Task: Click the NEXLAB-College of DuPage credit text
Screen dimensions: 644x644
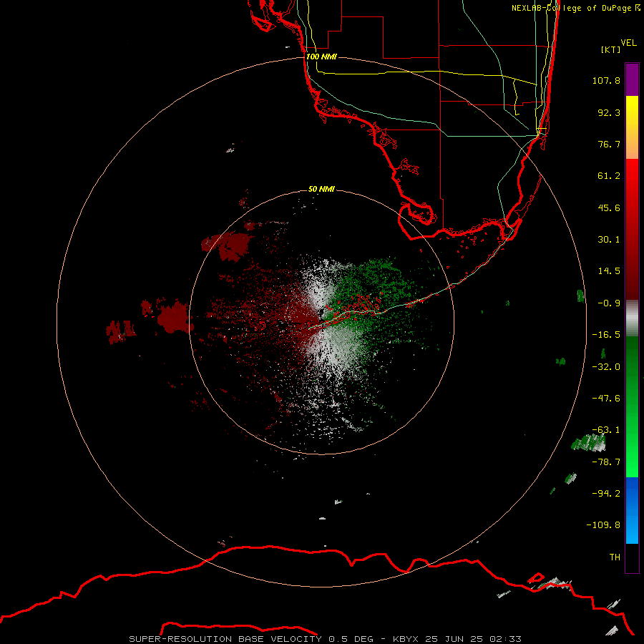Action: tap(575, 8)
